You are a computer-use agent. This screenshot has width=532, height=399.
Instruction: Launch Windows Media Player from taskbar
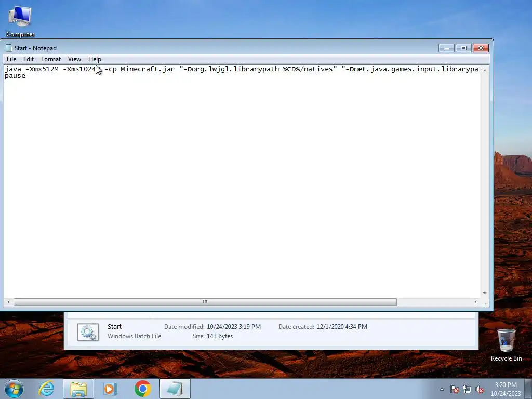(x=110, y=389)
